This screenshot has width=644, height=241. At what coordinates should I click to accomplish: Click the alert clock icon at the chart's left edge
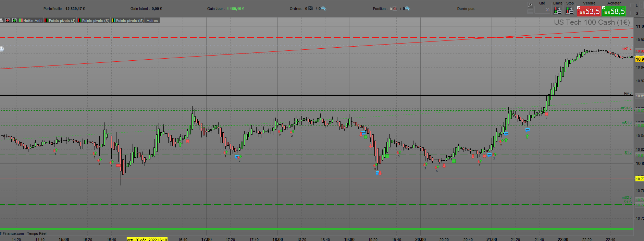tap(2, 49)
